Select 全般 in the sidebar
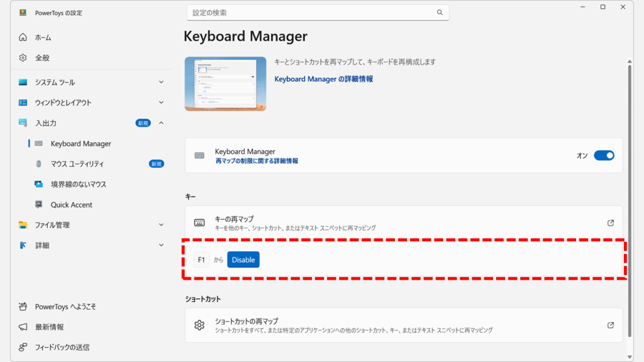 pyautogui.click(x=23, y=58)
